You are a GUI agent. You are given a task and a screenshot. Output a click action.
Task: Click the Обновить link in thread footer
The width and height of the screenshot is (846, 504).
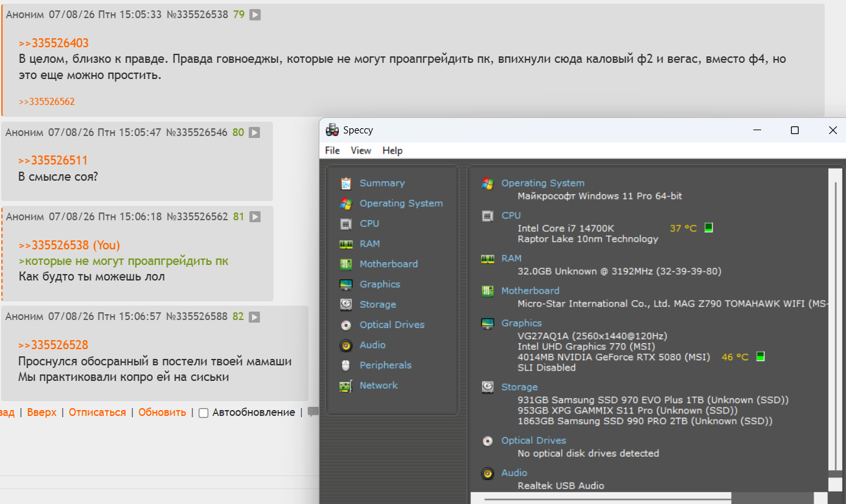point(162,413)
